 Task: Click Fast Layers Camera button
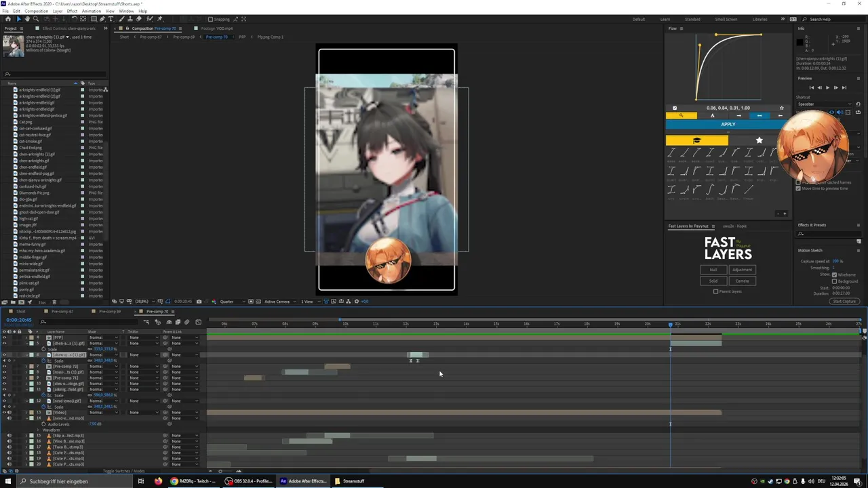743,281
